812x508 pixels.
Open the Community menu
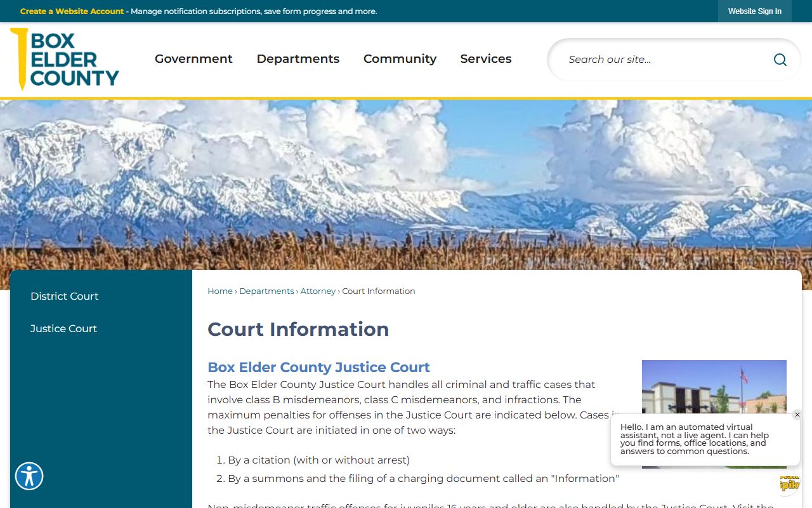point(400,59)
